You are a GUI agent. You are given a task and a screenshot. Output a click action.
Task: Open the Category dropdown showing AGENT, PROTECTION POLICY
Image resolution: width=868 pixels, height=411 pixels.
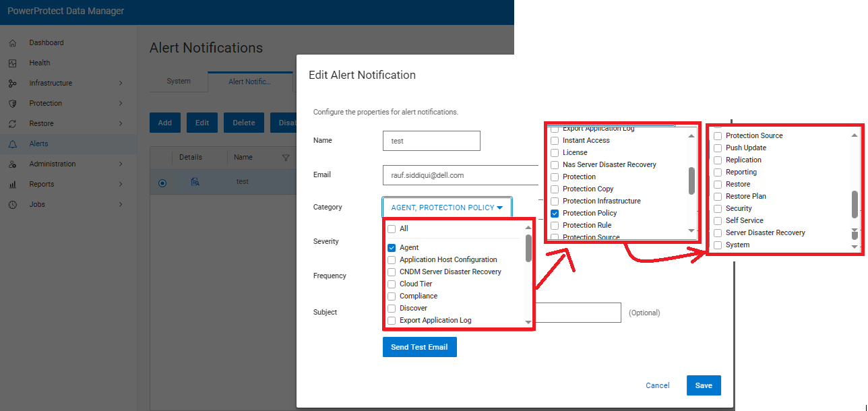tap(447, 207)
